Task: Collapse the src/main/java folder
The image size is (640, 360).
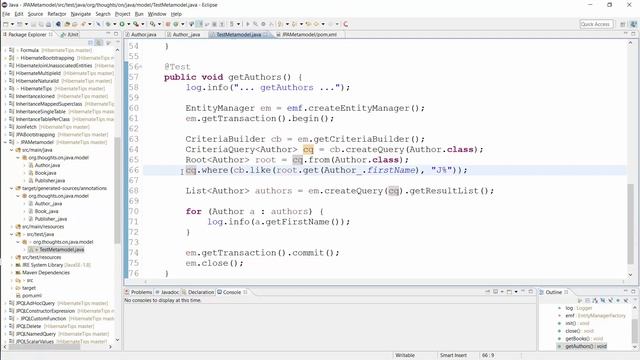Action: pyautogui.click(x=12, y=150)
